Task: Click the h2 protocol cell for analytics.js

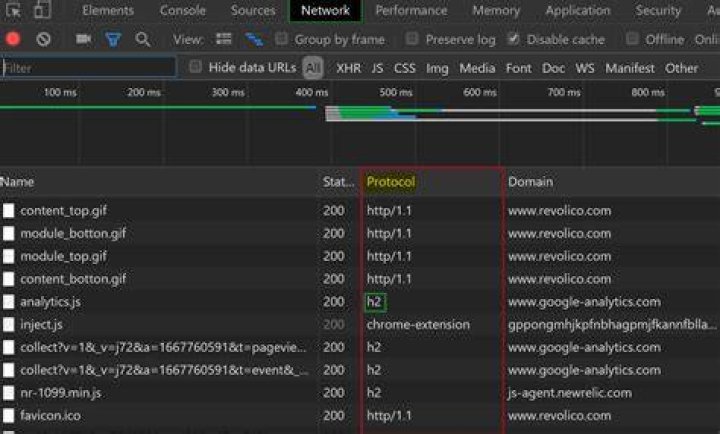Action: (375, 302)
